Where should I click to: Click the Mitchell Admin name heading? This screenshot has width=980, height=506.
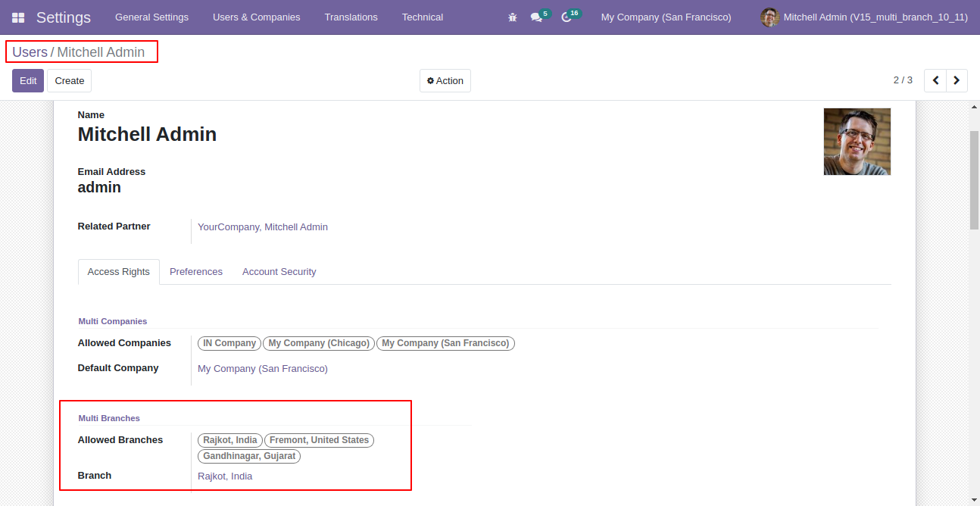(x=147, y=134)
